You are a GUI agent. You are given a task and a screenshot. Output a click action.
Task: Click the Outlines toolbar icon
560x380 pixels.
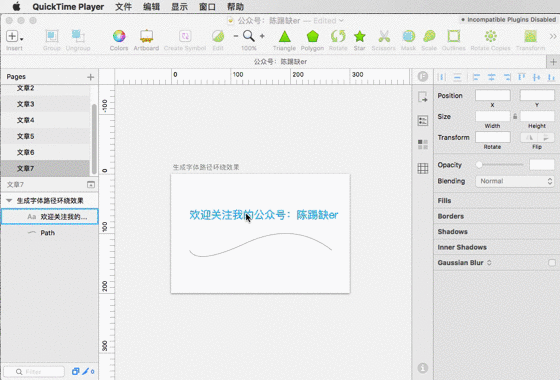[454, 36]
